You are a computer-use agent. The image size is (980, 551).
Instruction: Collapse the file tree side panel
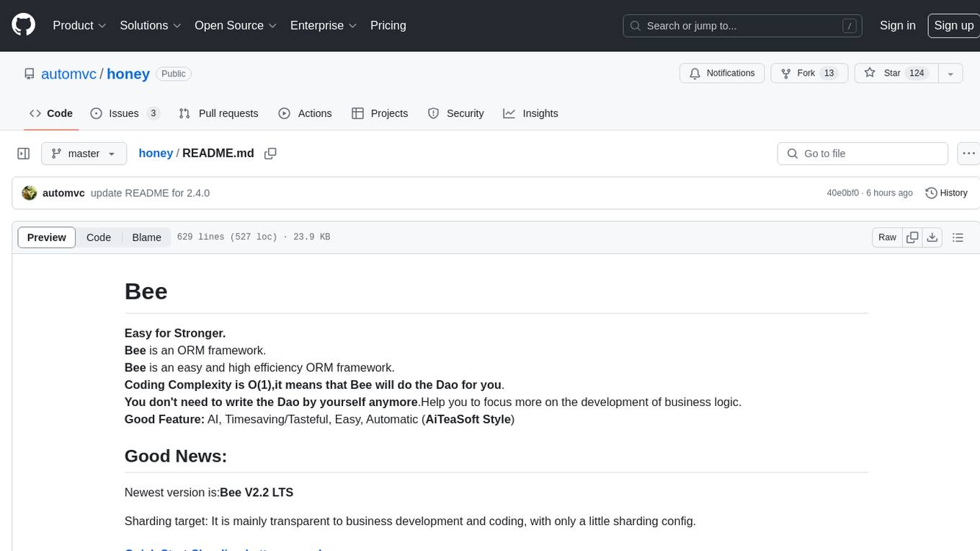tap(24, 154)
